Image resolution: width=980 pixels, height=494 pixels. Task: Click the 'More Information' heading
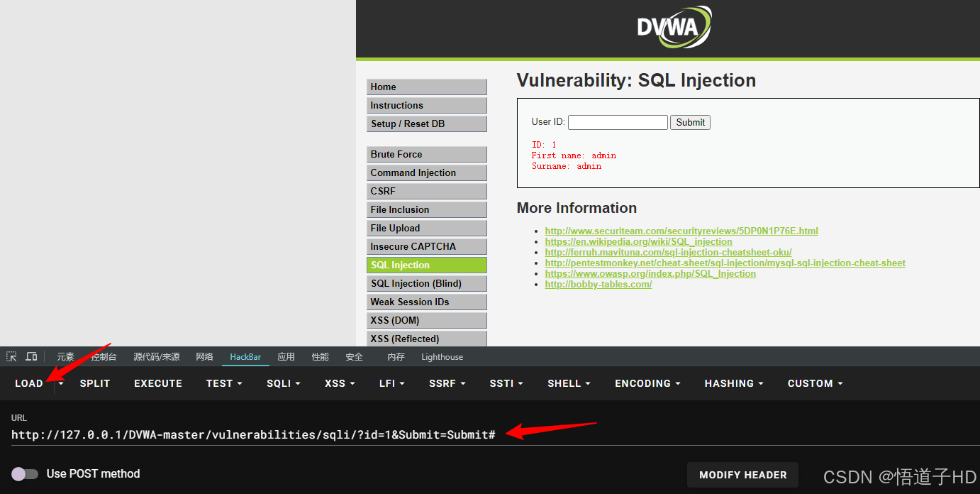point(577,208)
